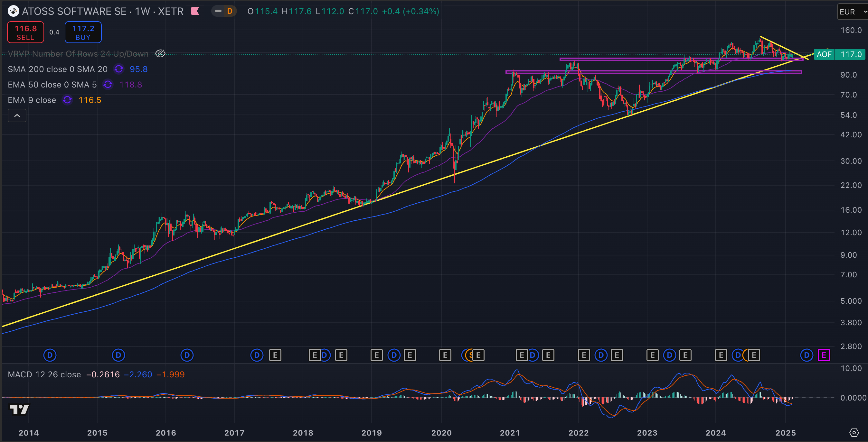868x442 pixels.
Task: Click the pink flag marker beside XETR
Action: 195,12
